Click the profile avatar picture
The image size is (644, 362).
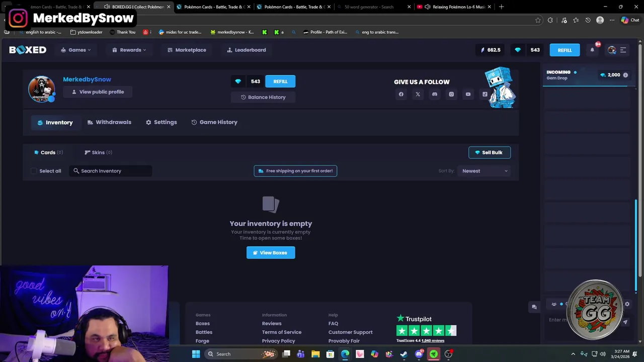click(41, 89)
